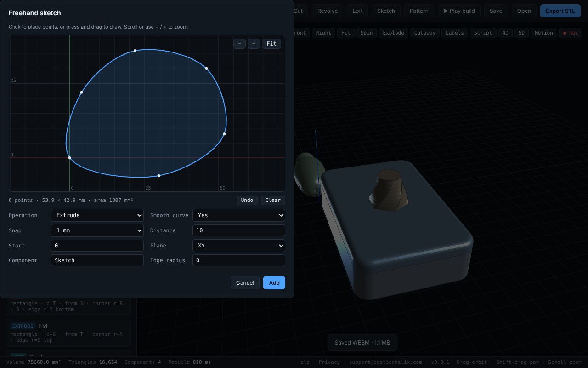Toggle the 4D mode
The width and height of the screenshot is (588, 368).
pos(506,33)
